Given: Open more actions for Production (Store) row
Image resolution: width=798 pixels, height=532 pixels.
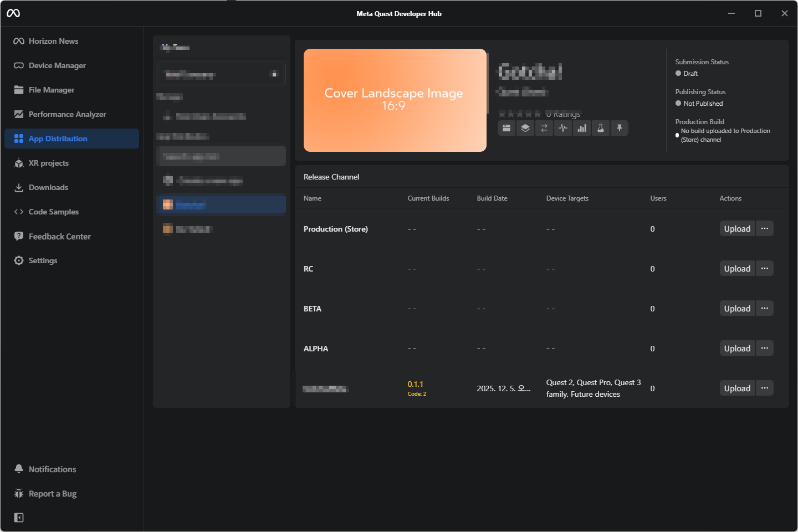Looking at the screenshot, I should pos(765,229).
